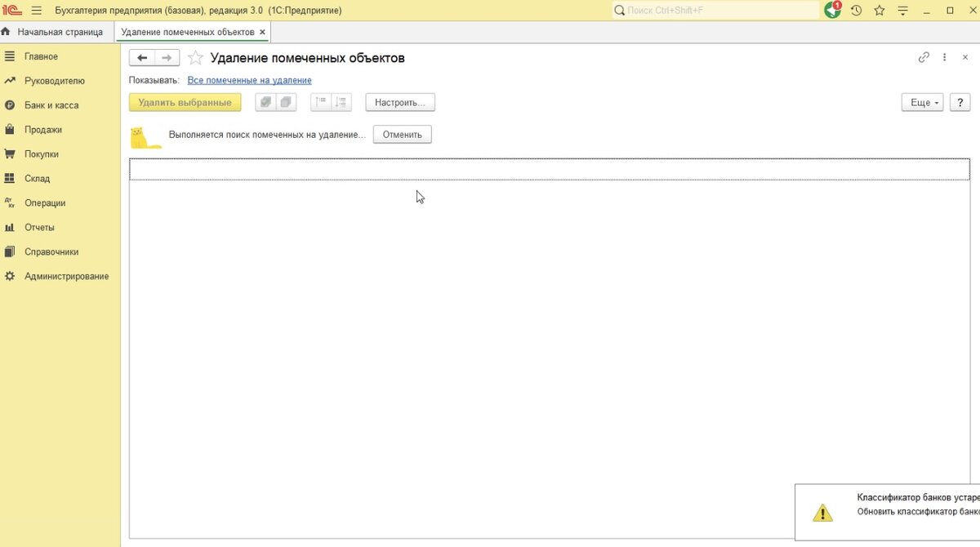This screenshot has height=547, width=980.
Task: Open the Банк и касса section
Action: point(51,105)
